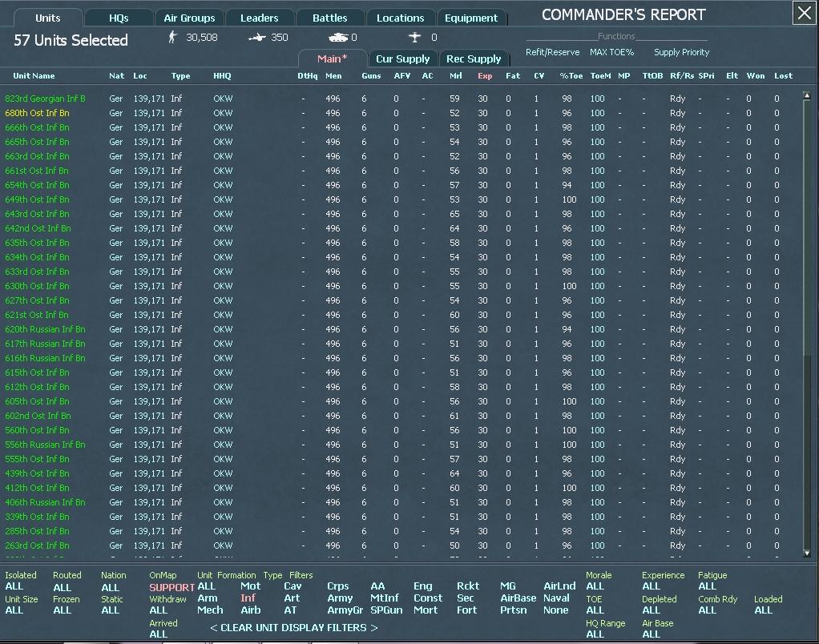
Task: Click the aircraft icon in summary bar
Action: (415, 37)
